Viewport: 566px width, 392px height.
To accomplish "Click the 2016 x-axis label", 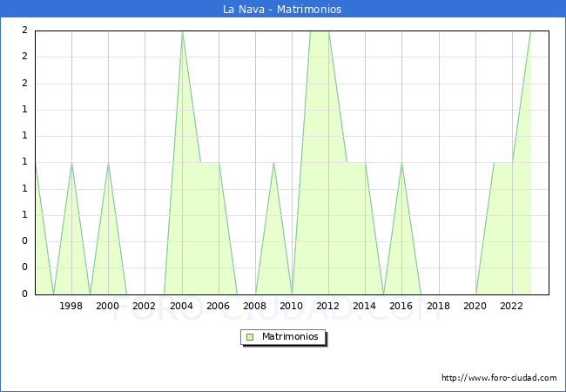I will pyautogui.click(x=401, y=306).
